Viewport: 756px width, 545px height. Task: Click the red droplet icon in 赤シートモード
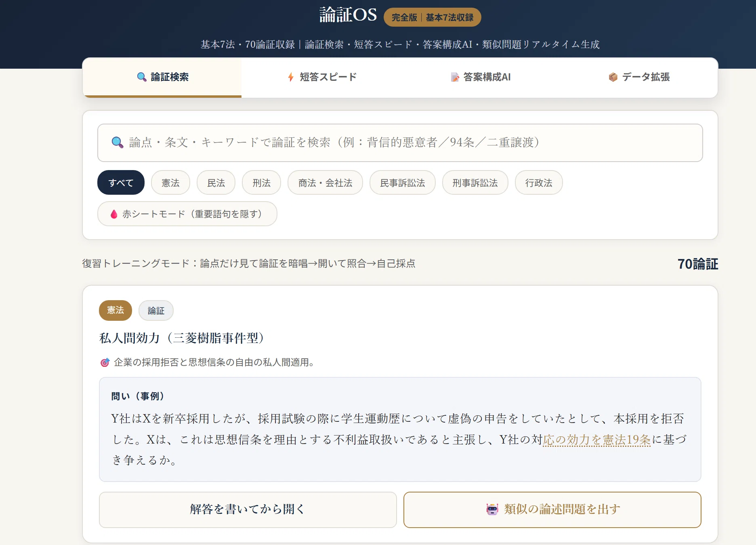[x=114, y=214]
